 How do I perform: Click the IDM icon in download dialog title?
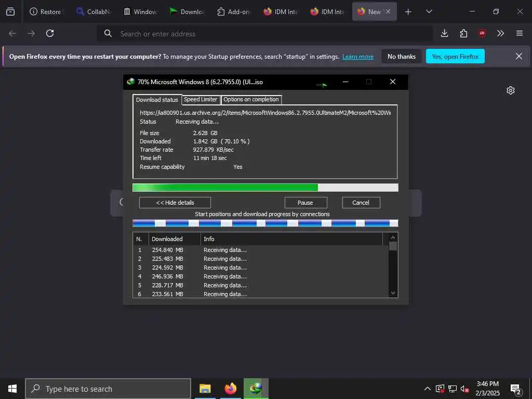[130, 82]
